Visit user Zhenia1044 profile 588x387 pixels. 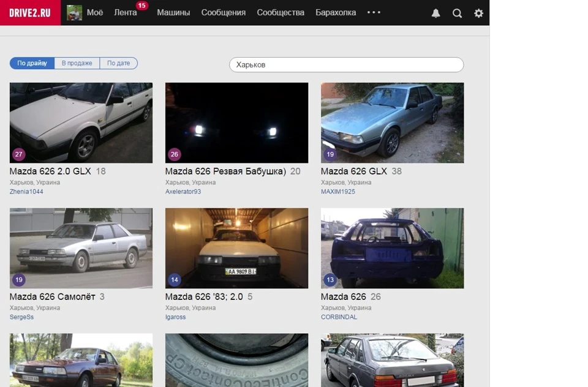[26, 192]
